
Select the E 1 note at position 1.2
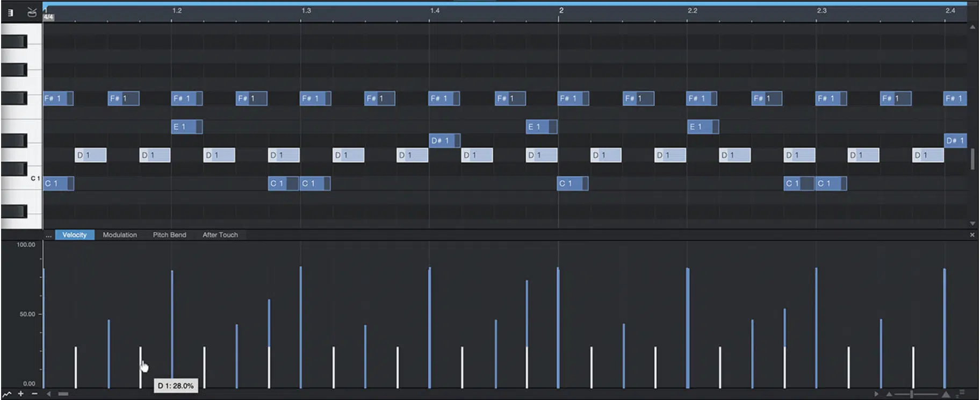tap(186, 127)
